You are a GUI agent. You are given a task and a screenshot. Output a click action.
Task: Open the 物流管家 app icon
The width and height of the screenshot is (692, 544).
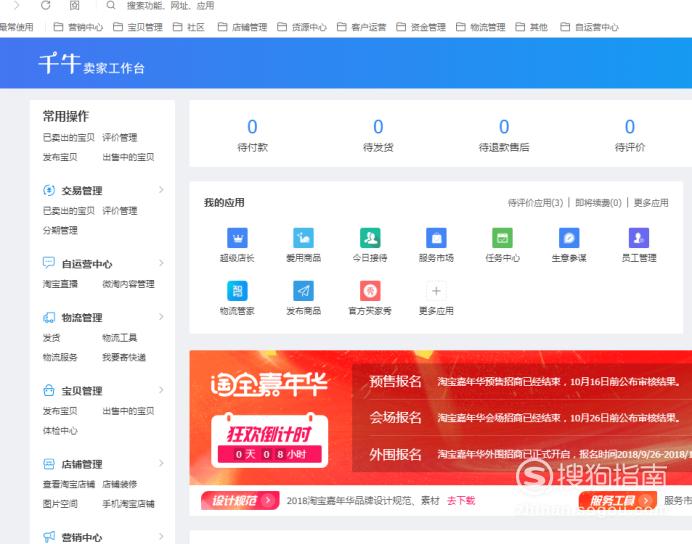[x=237, y=291]
